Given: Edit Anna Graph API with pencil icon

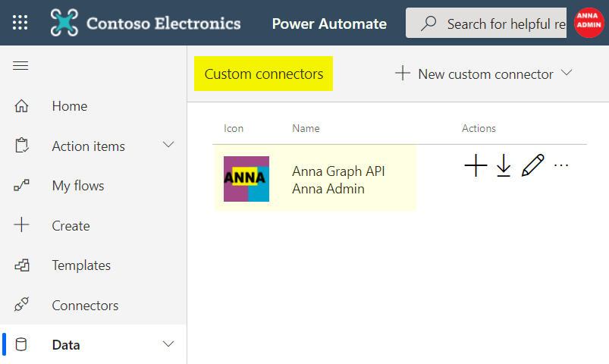Looking at the screenshot, I should coord(533,165).
